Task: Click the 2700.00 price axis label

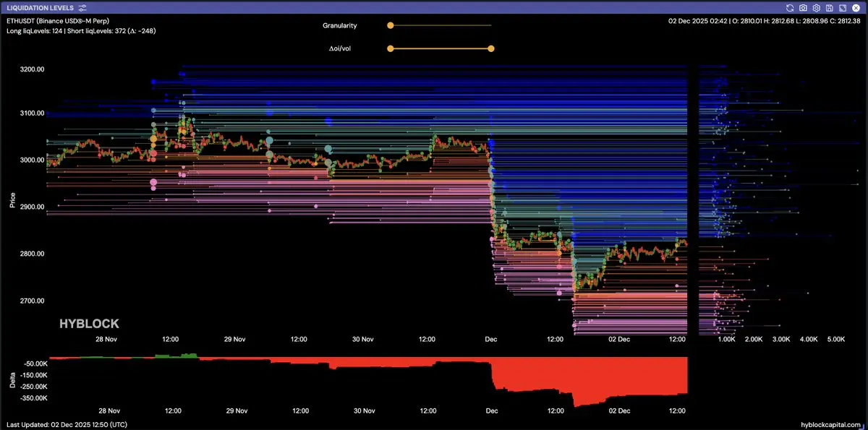Action: (31, 301)
